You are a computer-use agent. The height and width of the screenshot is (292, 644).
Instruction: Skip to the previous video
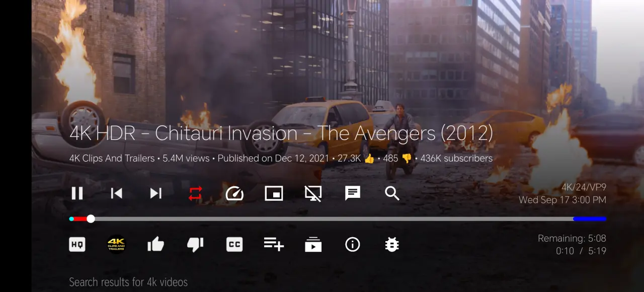[x=116, y=193]
